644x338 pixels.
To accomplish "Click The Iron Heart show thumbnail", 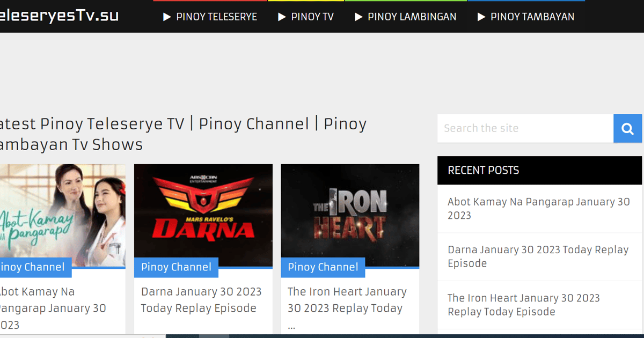I will coord(350,214).
